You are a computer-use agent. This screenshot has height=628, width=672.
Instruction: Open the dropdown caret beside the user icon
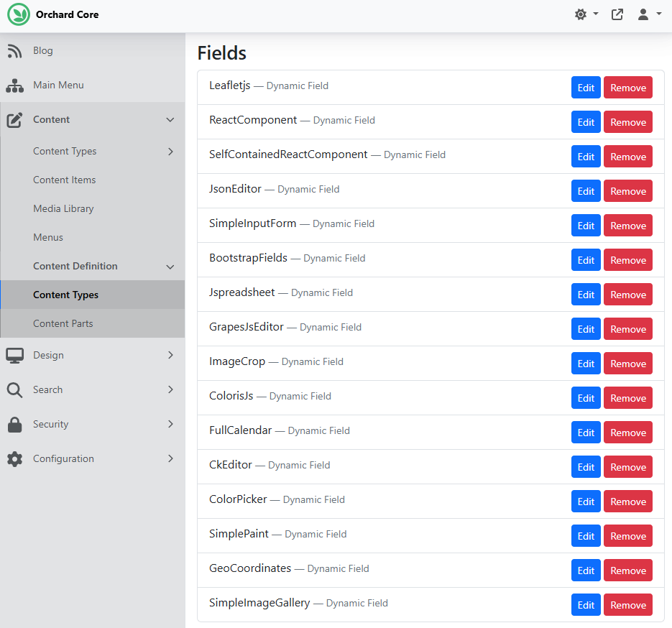coord(659,14)
